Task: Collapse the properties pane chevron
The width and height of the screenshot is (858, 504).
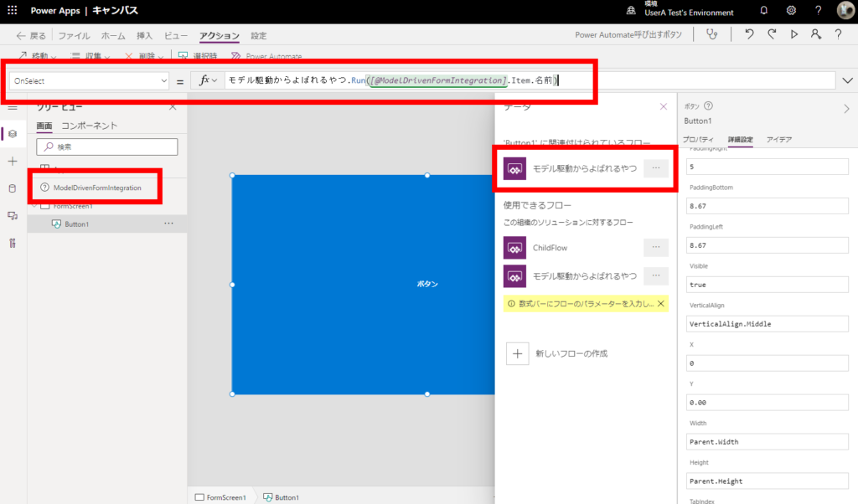Action: [846, 109]
